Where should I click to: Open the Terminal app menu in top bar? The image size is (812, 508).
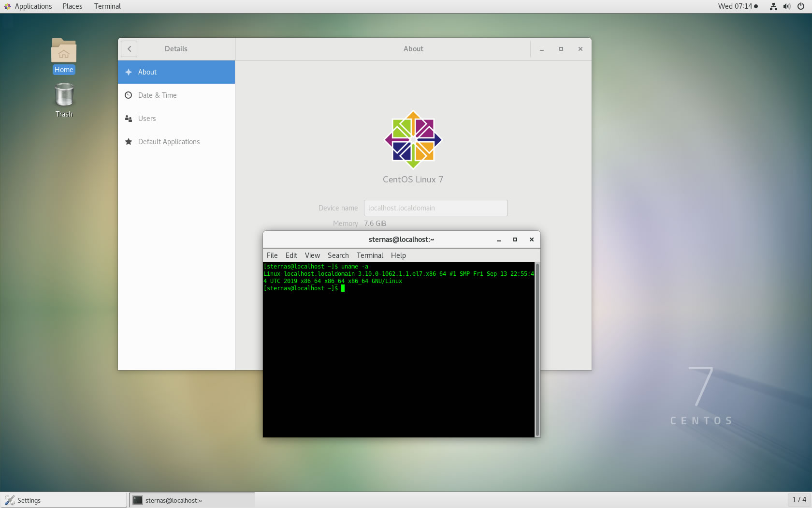107,6
